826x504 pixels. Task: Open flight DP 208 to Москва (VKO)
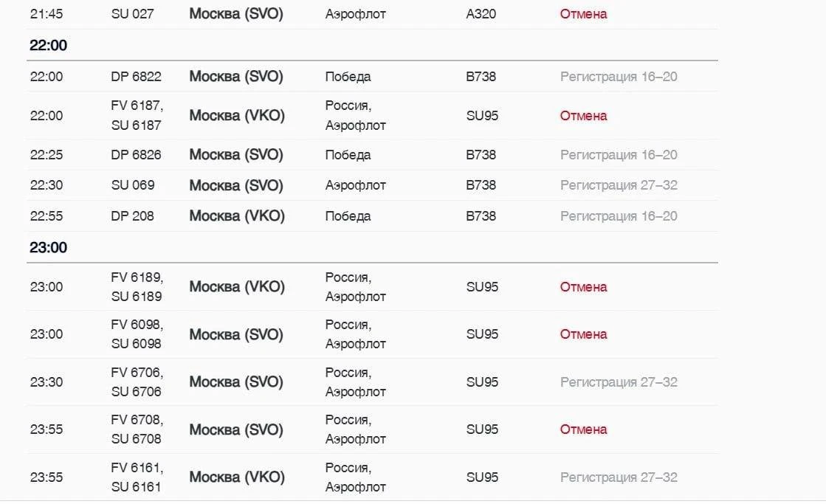point(372,216)
